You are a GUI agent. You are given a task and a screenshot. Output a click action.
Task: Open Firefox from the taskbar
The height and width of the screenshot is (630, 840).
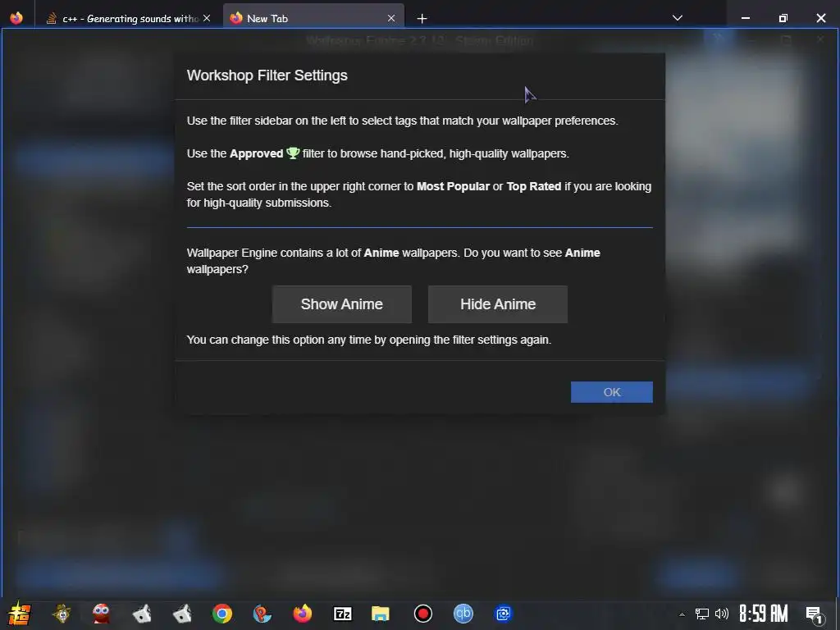click(x=302, y=614)
